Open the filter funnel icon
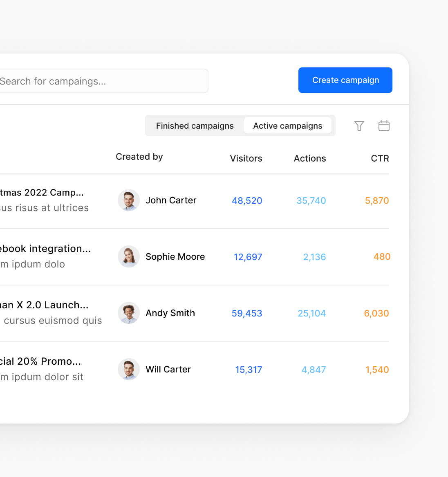Image resolution: width=448 pixels, height=477 pixels. pos(359,126)
